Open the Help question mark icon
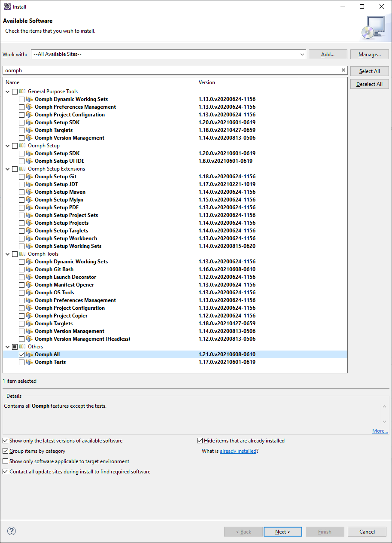Image resolution: width=392 pixels, height=543 pixels. [12, 531]
